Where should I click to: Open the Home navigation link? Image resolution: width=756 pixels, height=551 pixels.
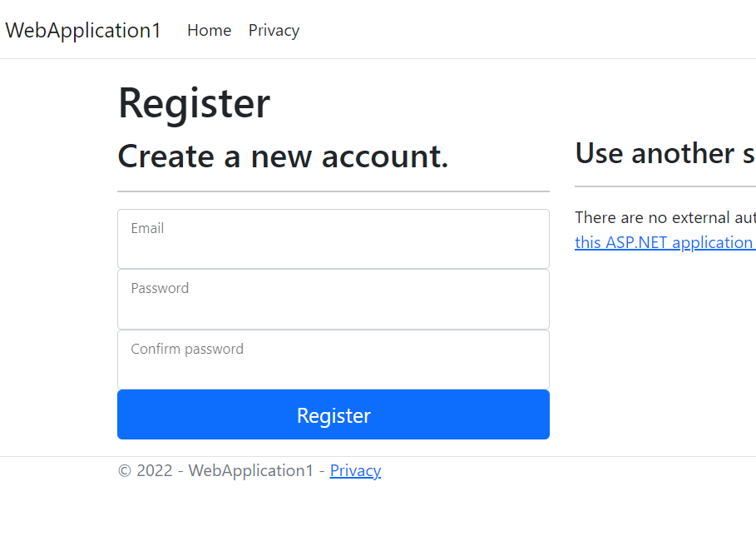pos(209,30)
